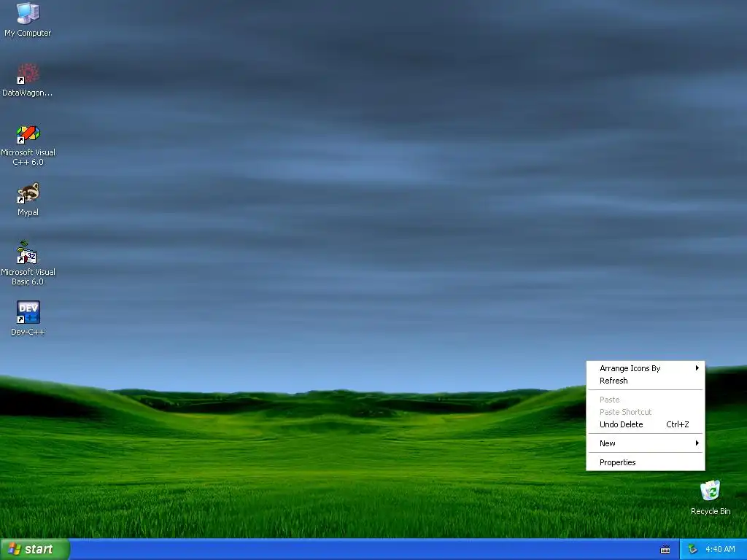This screenshot has width=747, height=560.
Task: Click the 4:40 AM taskbar clock
Action: click(x=720, y=549)
